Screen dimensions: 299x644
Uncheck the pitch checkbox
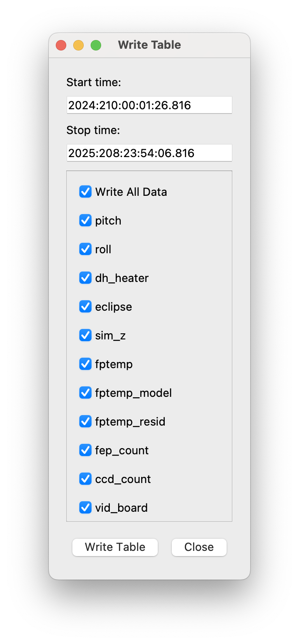pos(85,221)
